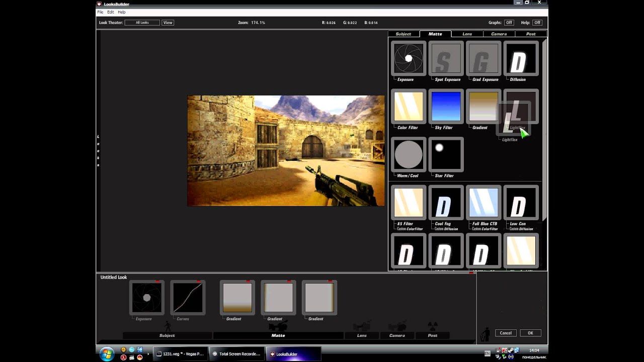Screen dimensions: 644x362
Task: Select the chain Gradient with brown right edge
Action: [x=319, y=298]
